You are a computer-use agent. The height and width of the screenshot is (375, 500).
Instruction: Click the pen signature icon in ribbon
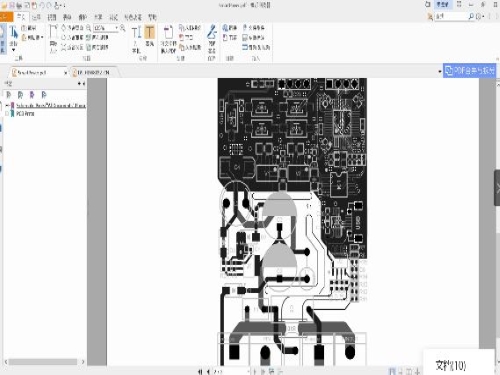pos(212,32)
